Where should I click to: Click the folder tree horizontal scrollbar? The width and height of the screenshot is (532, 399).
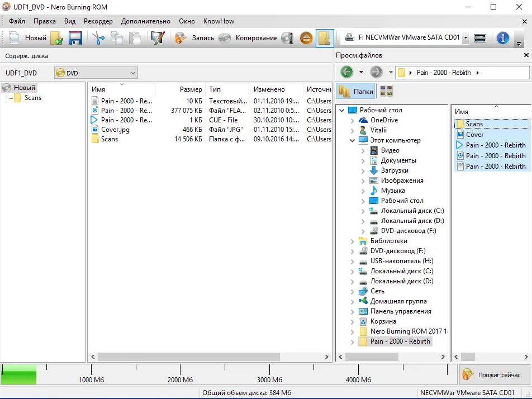(x=372, y=357)
